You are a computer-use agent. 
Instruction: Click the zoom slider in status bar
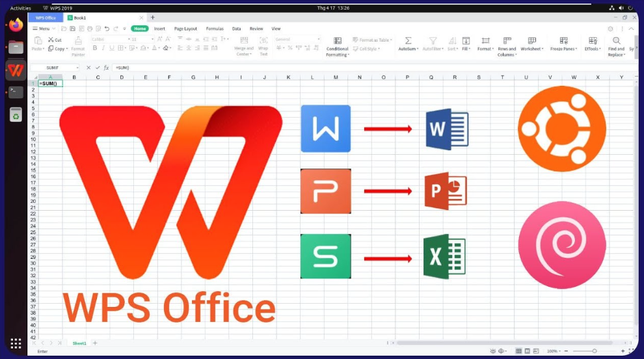594,351
